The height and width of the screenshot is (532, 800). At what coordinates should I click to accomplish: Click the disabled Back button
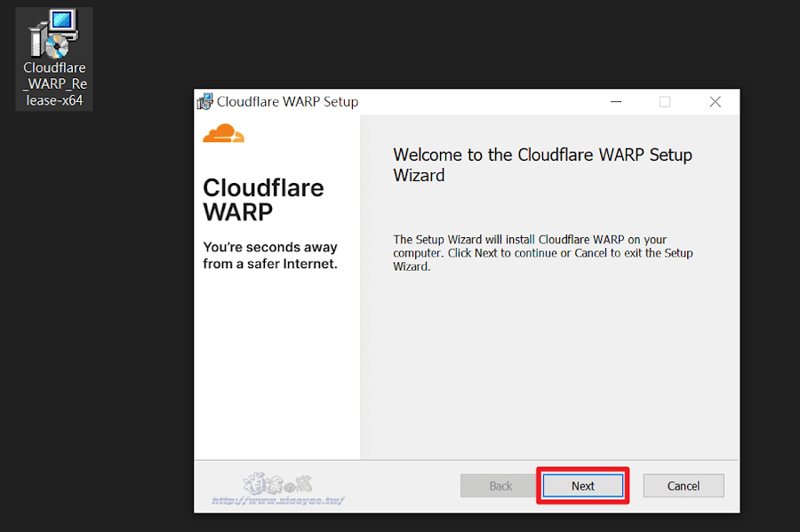point(499,486)
